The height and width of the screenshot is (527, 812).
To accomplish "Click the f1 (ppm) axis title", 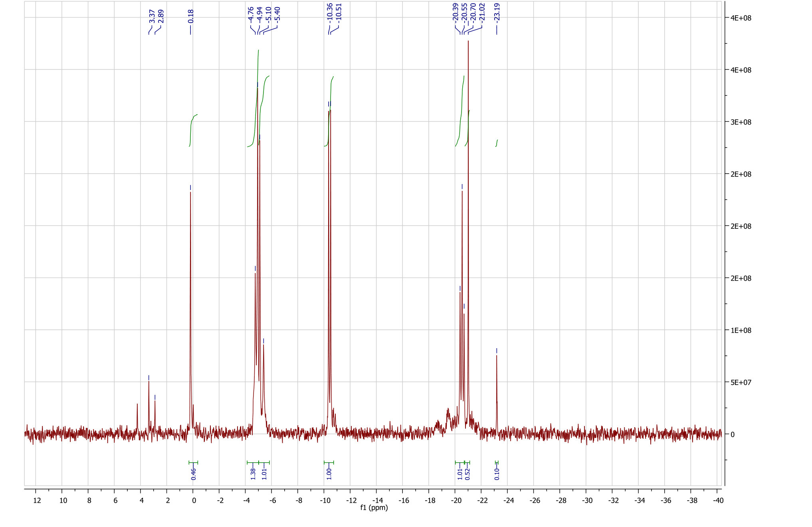I will pyautogui.click(x=374, y=508).
